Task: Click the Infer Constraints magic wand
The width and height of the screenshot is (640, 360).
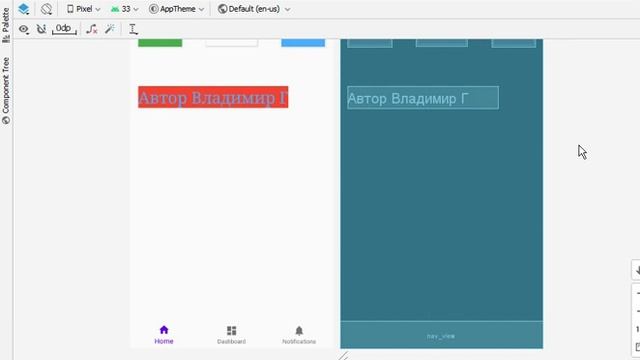Action: click(110, 29)
